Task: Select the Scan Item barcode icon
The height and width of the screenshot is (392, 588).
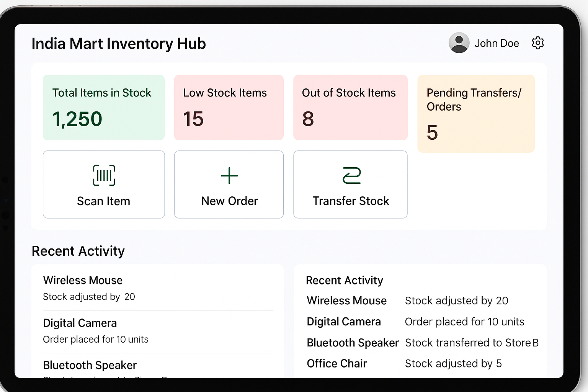Action: click(103, 176)
